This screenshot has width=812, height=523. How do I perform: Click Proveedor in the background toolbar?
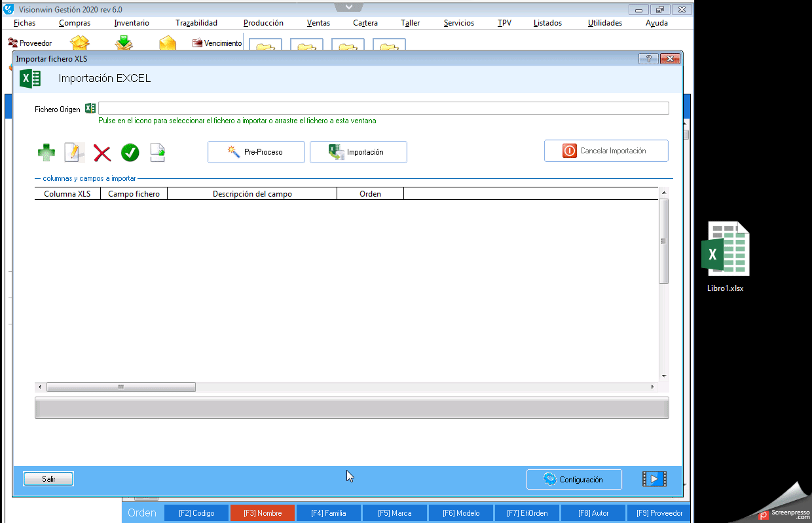(x=30, y=43)
